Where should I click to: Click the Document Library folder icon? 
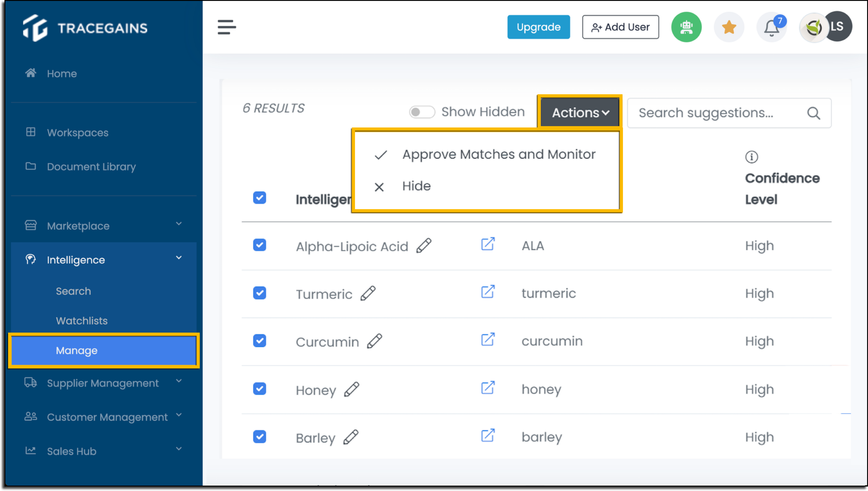(31, 166)
